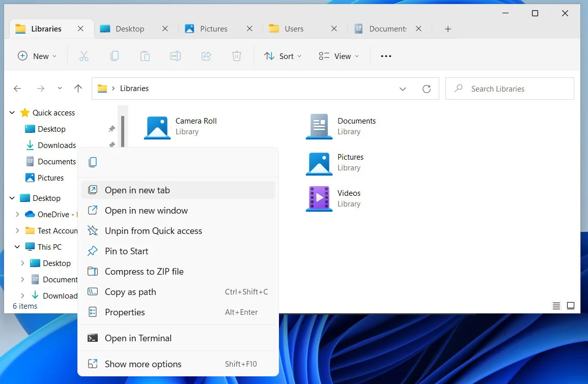Image resolution: width=588 pixels, height=384 pixels.
Task: Click the Search Libraries input box
Action: (509, 88)
